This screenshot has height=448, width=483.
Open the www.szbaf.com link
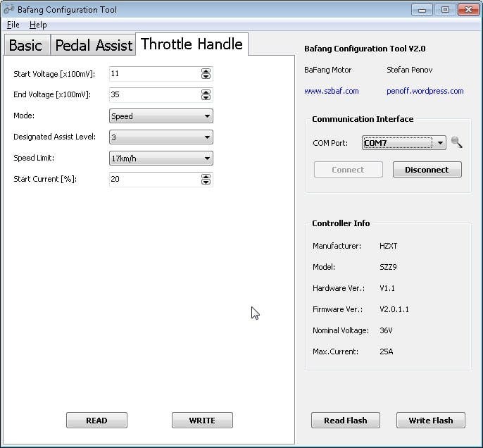[x=332, y=91]
